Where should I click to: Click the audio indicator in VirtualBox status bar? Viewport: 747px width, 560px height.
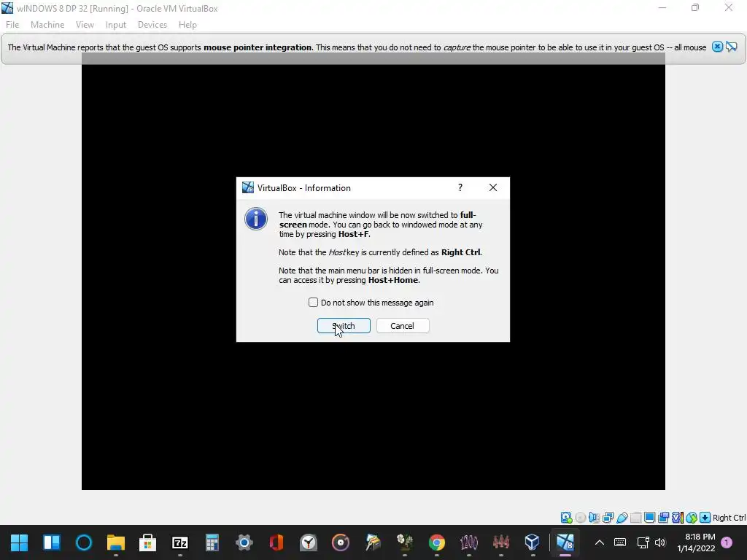click(594, 518)
